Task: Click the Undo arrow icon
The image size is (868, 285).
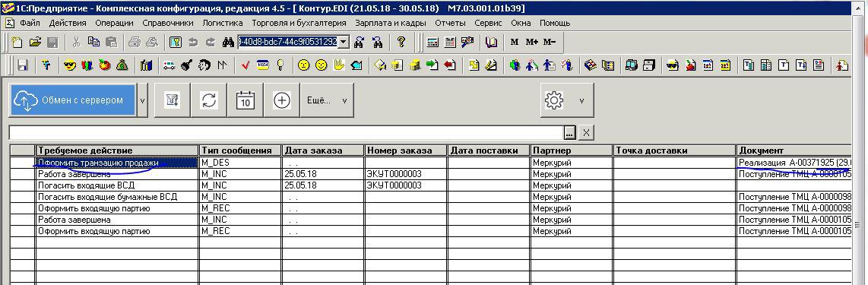Action: click(193, 42)
